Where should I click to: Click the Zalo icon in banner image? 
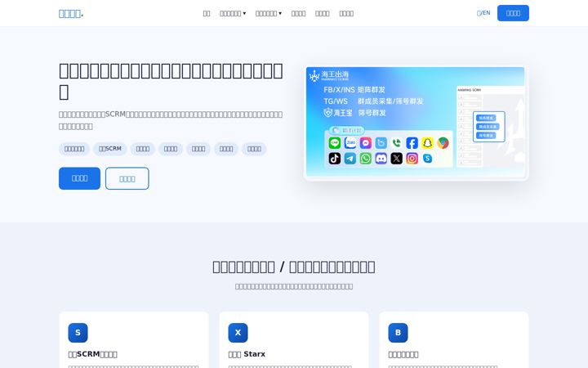click(x=350, y=143)
